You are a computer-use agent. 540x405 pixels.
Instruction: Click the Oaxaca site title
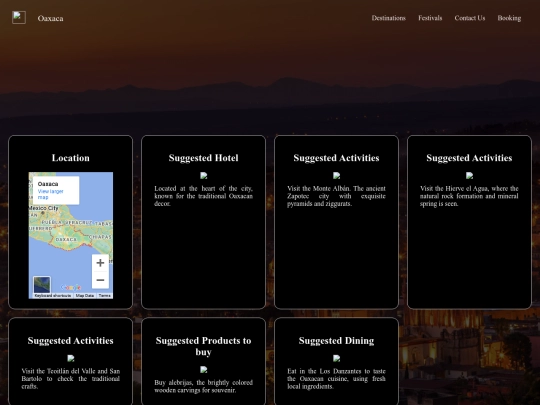[50, 18]
